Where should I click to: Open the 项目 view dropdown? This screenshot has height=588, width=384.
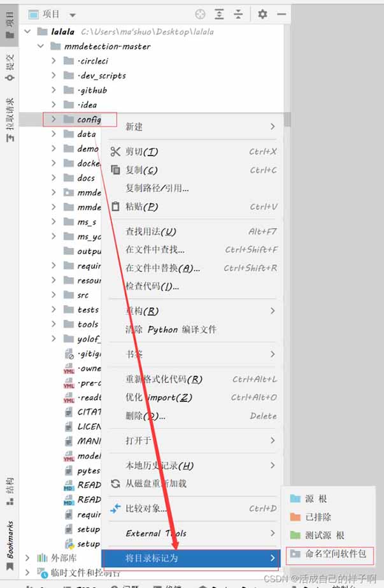[x=73, y=15]
